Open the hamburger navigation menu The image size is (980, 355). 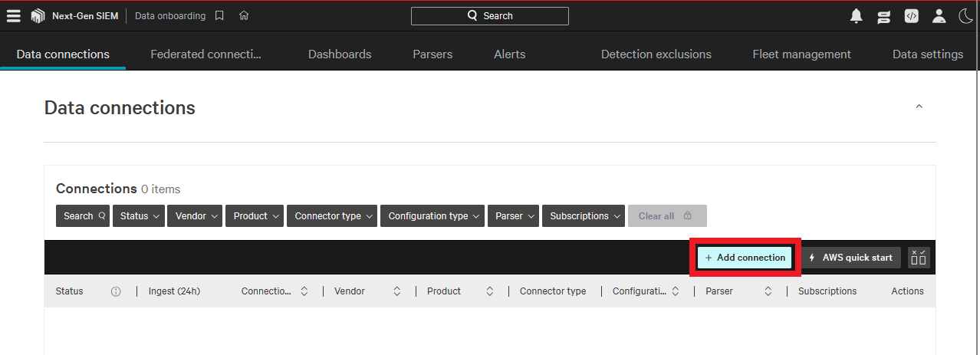tap(13, 16)
